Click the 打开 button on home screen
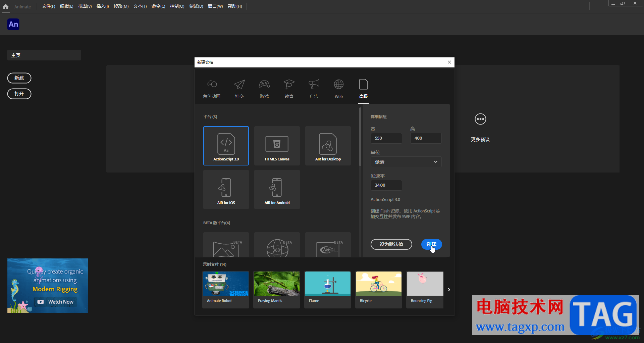 coord(19,94)
